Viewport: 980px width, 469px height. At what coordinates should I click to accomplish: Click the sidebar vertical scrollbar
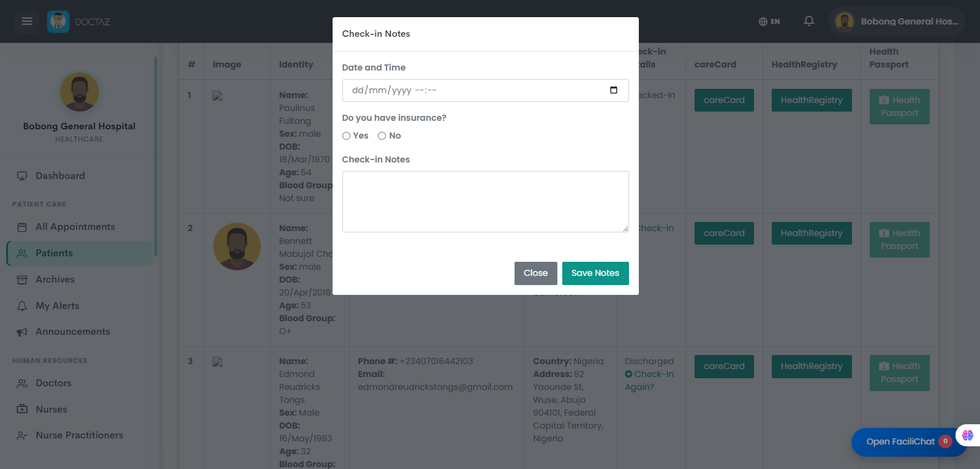coord(156,156)
